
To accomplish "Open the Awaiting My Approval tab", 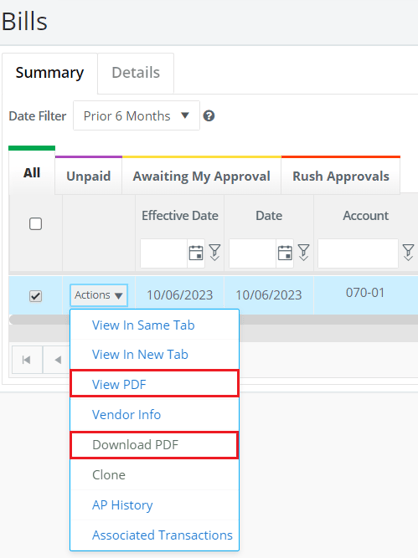I will pyautogui.click(x=201, y=176).
